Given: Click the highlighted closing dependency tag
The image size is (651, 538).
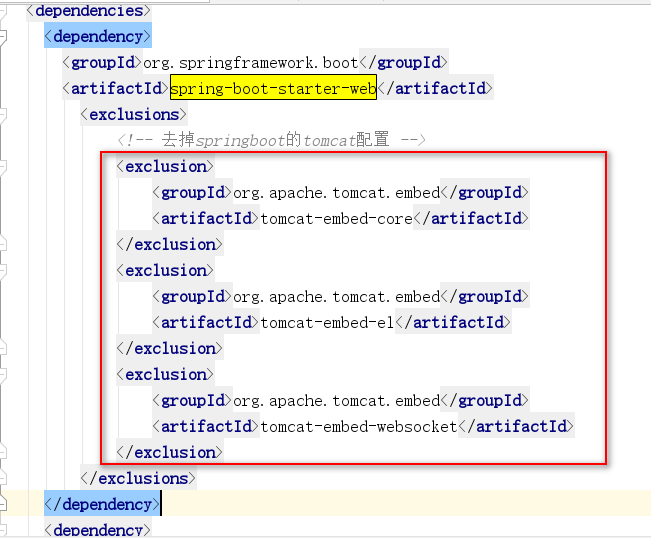Looking at the screenshot, I should click(x=102, y=504).
